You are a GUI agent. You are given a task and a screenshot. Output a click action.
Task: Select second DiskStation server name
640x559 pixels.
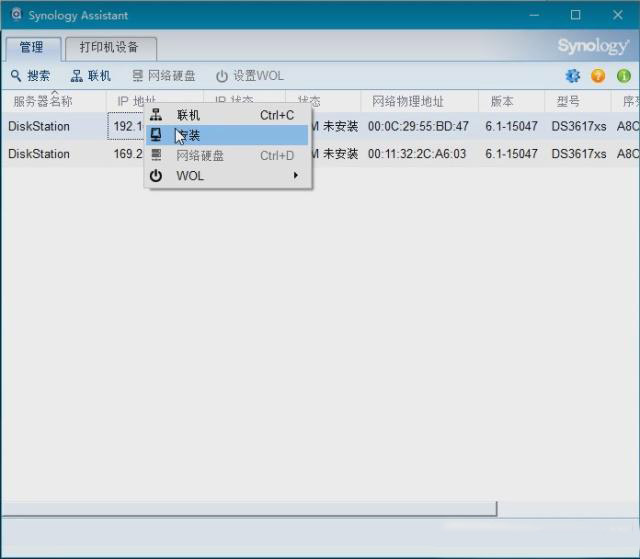pyautogui.click(x=39, y=154)
